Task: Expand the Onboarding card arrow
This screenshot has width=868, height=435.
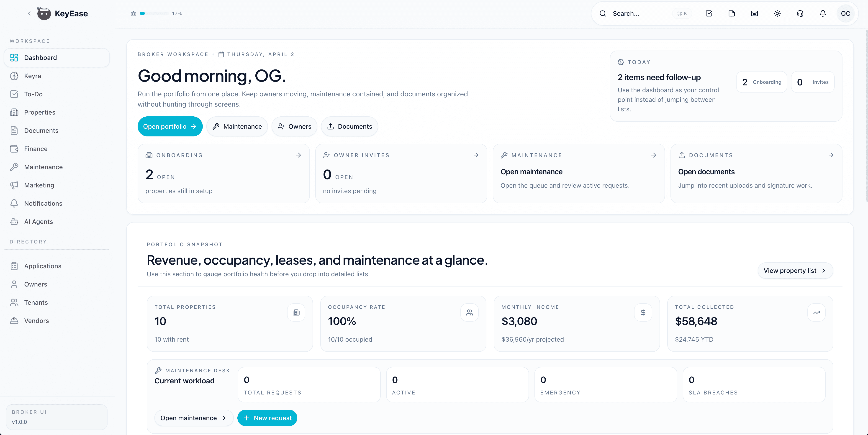Action: [298, 155]
